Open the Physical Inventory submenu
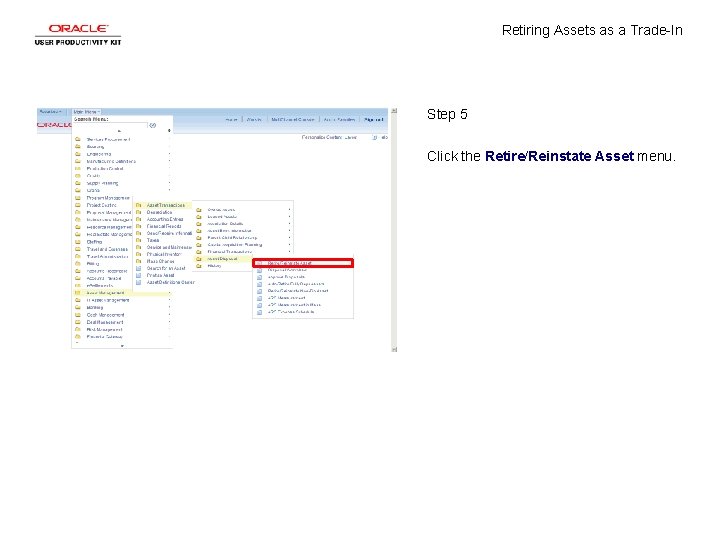Viewport: 720px width, 540px height. [164, 254]
